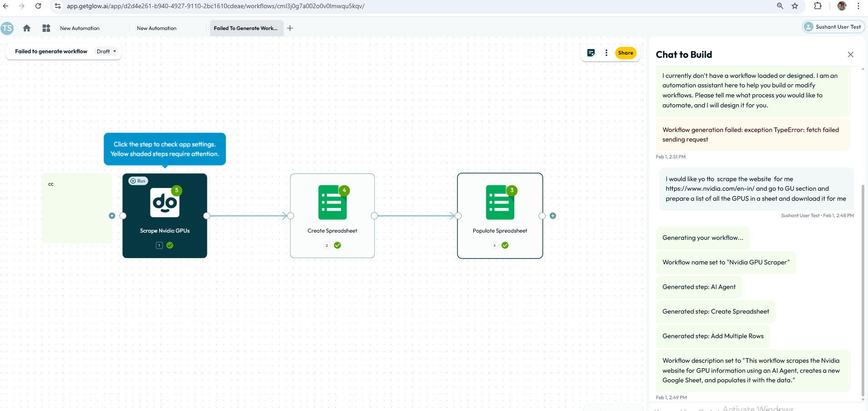The height and width of the screenshot is (411, 868).
Task: Add a step after Populate Spreadsheet
Action: coord(553,216)
